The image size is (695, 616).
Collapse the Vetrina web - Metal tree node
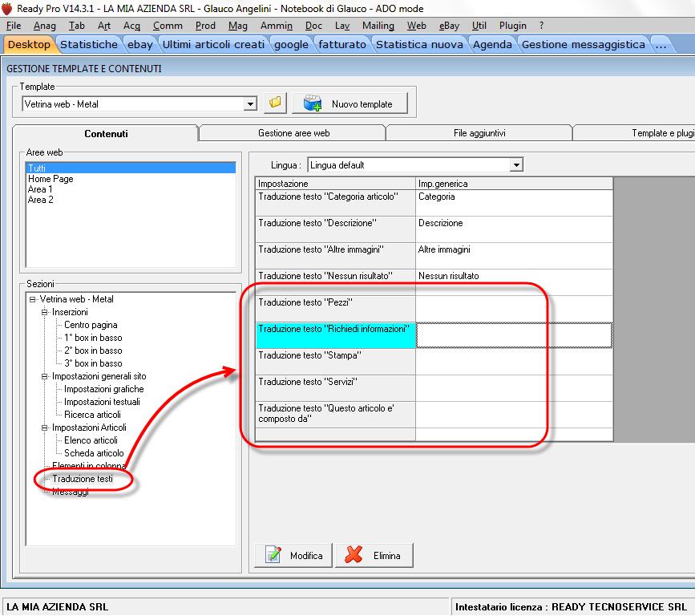click(32, 299)
